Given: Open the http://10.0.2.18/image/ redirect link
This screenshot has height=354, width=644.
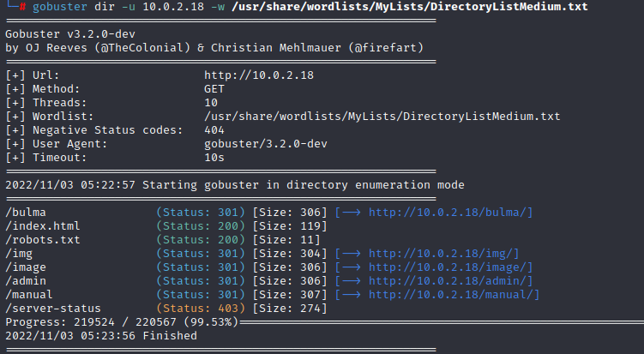Looking at the screenshot, I should (451, 267).
